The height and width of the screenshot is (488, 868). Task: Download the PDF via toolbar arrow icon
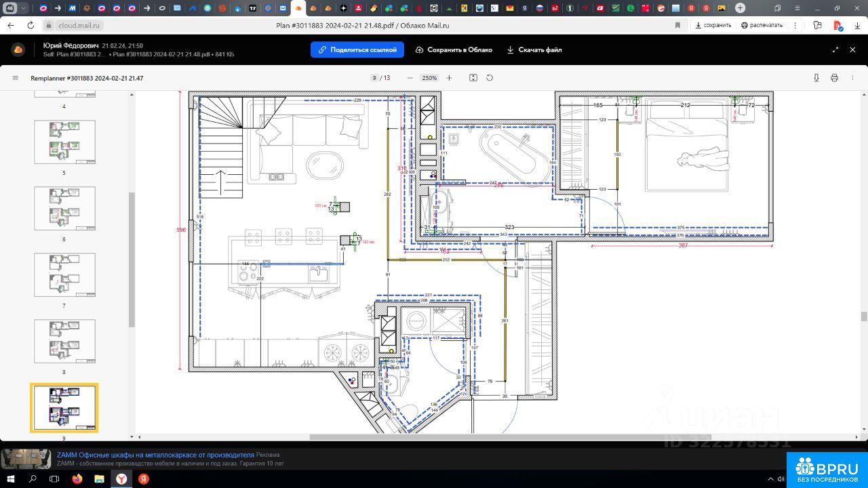tap(816, 78)
